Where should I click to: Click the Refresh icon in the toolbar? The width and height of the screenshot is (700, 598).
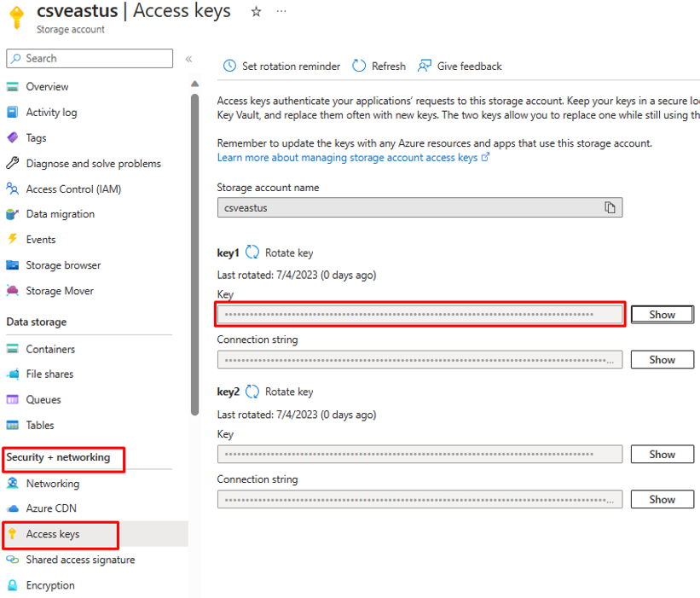click(x=359, y=66)
